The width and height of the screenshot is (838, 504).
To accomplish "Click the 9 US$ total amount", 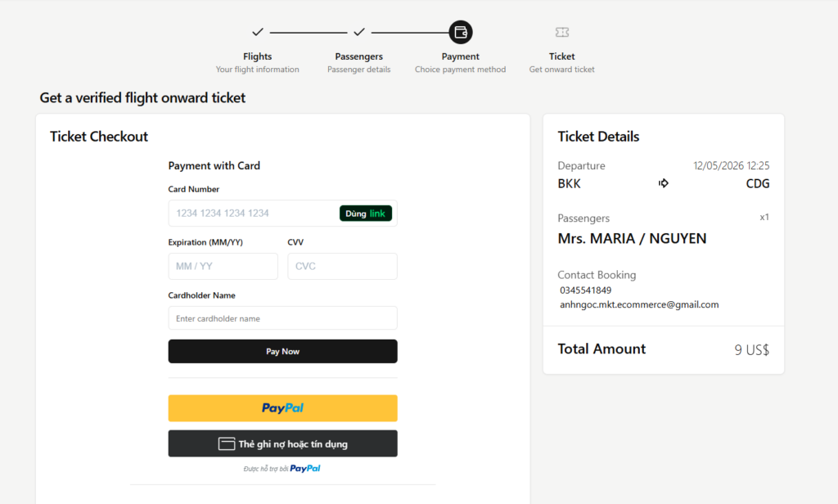I will (752, 349).
